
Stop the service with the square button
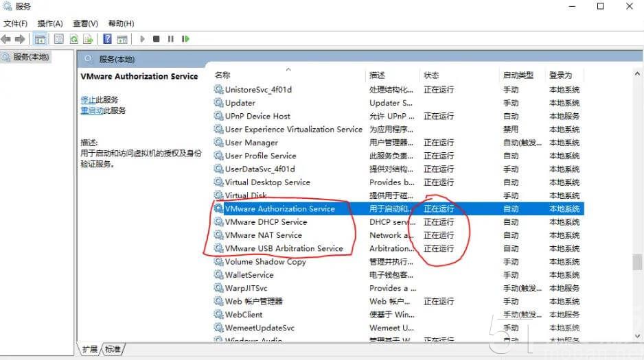156,39
